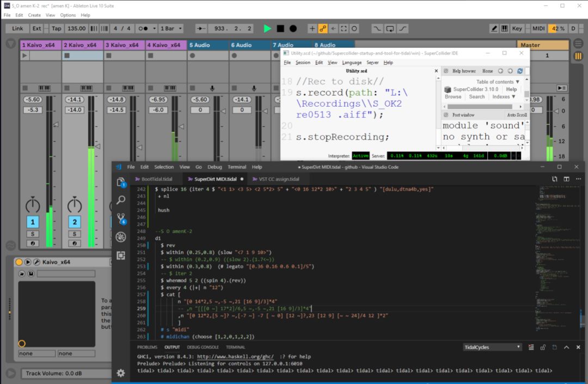Click the wrench icon on Kaivo_x64 device

click(37, 262)
